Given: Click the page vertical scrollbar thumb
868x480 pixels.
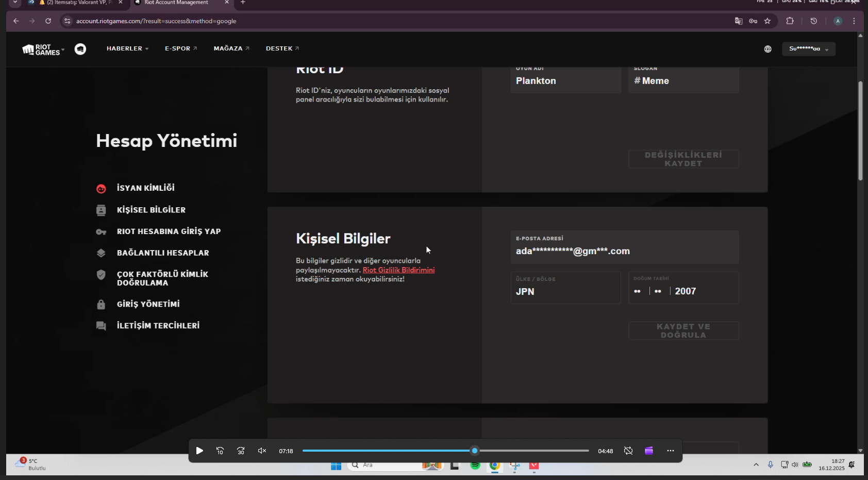Looking at the screenshot, I should point(860,131).
